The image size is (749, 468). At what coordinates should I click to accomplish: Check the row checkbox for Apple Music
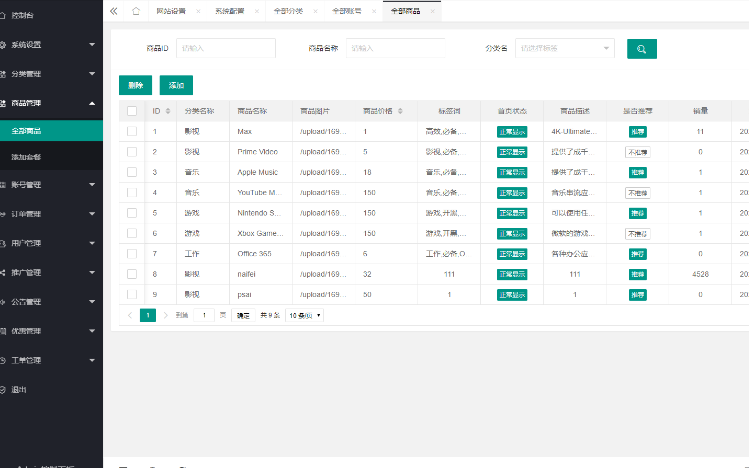click(x=132, y=172)
